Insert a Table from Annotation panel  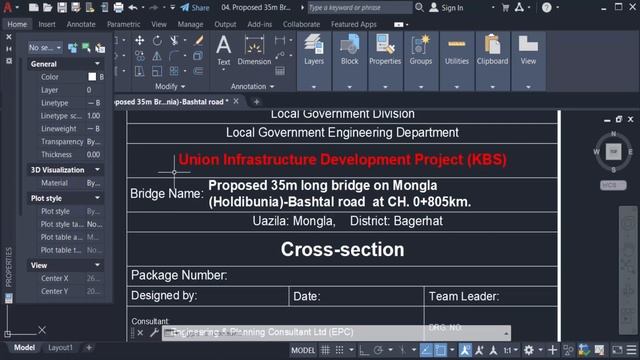coord(280,71)
